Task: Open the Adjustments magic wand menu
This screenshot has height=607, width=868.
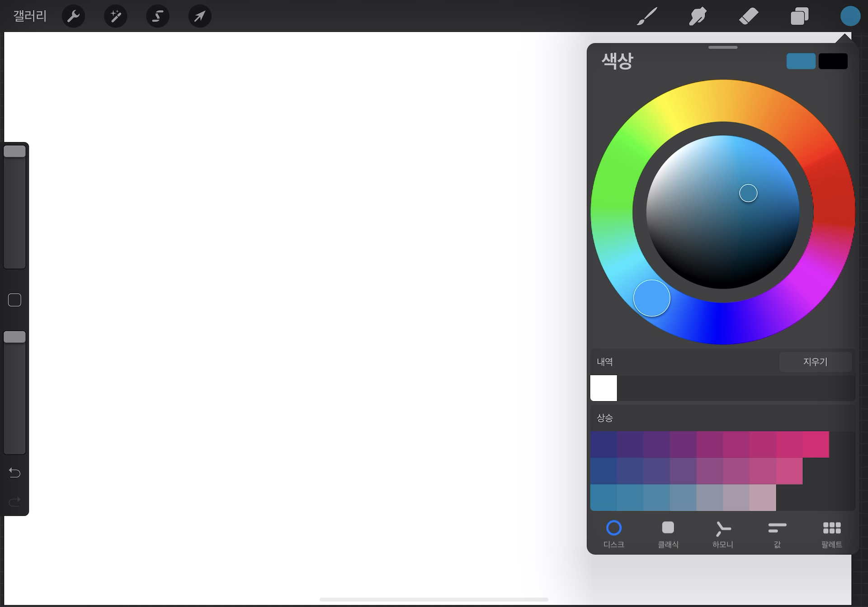Action: (115, 16)
